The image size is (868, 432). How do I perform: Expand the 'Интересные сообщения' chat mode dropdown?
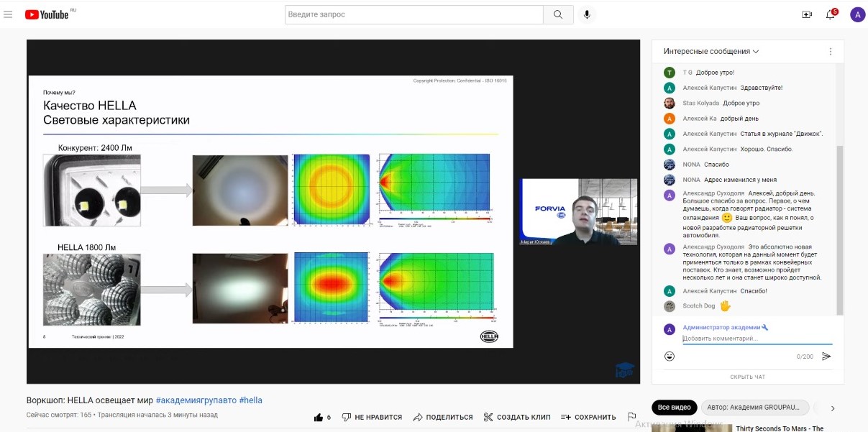click(711, 52)
